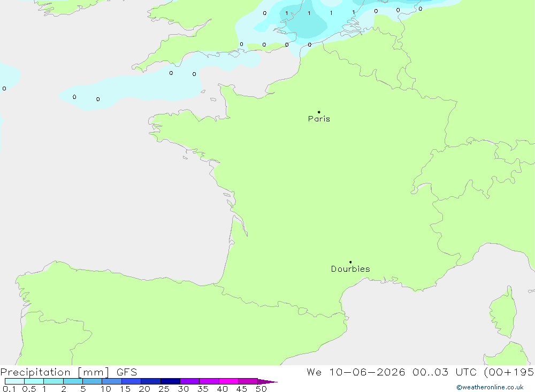This screenshot has width=535, height=392.
Task: Select the magenta 40 mm legend swatch
Action: [228, 381]
